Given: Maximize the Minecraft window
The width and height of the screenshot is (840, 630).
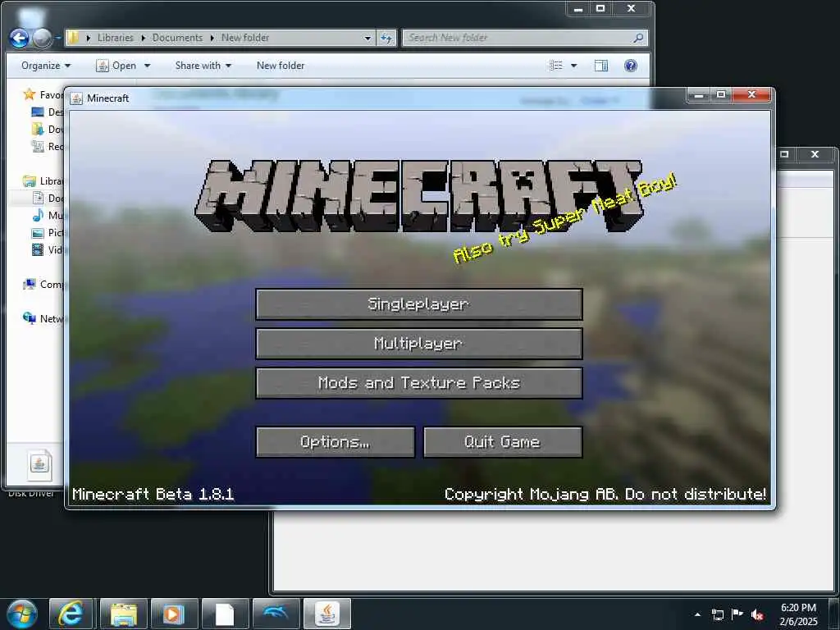Looking at the screenshot, I should [721, 95].
